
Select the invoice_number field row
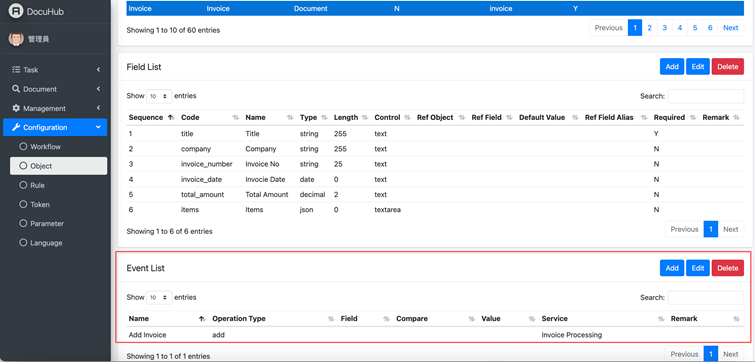tap(435, 164)
